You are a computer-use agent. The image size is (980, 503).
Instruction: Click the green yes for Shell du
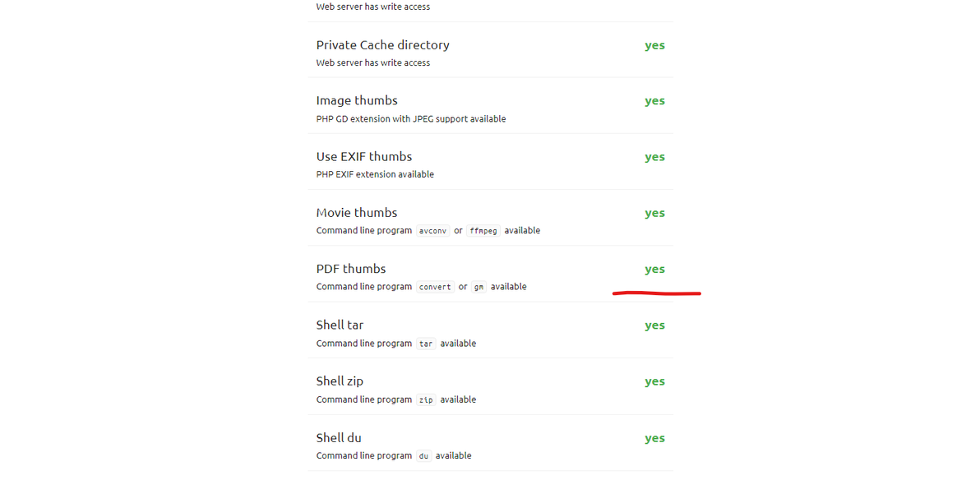[654, 438]
